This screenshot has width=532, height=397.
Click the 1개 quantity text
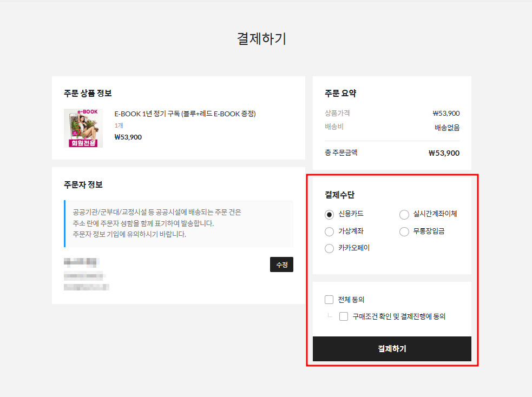pos(119,125)
